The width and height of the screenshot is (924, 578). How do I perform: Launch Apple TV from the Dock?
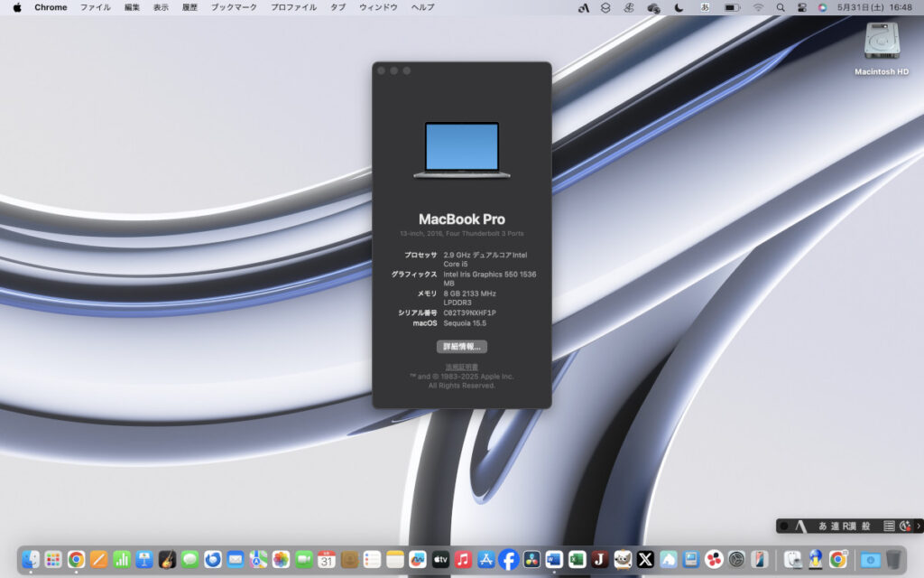coord(440,559)
